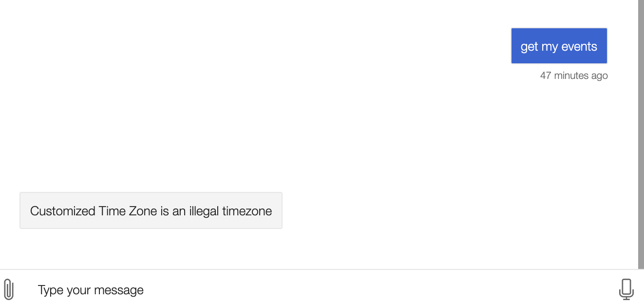This screenshot has height=304, width=644.
Task: Click the 'get my events' message button
Action: [559, 46]
